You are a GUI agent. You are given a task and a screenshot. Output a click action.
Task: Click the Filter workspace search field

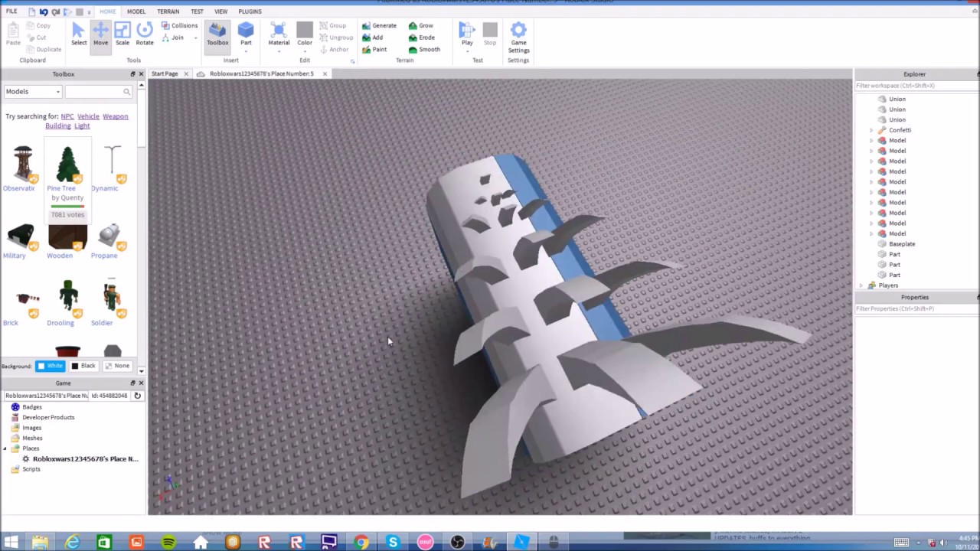tap(916, 86)
